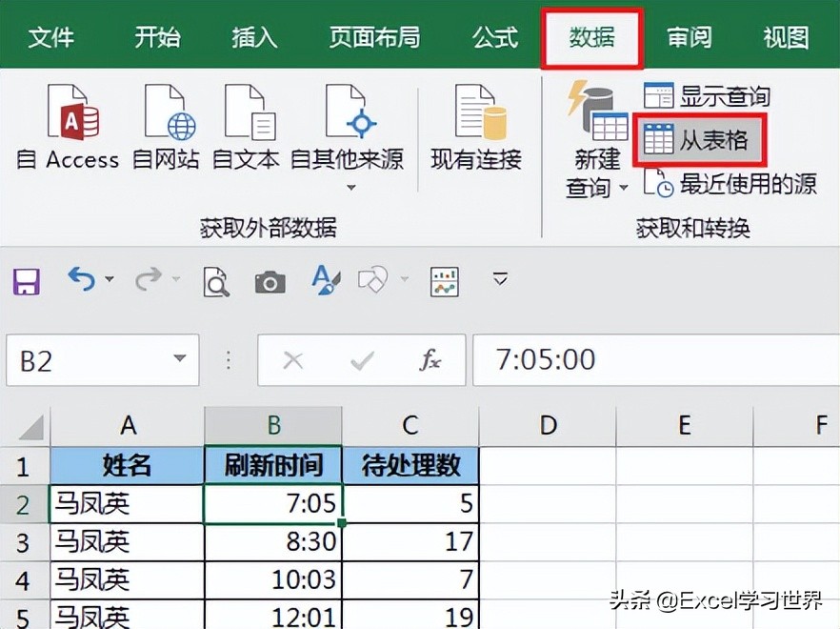Confirm entry with the checkmark icon
This screenshot has height=629, width=840.
(x=362, y=360)
